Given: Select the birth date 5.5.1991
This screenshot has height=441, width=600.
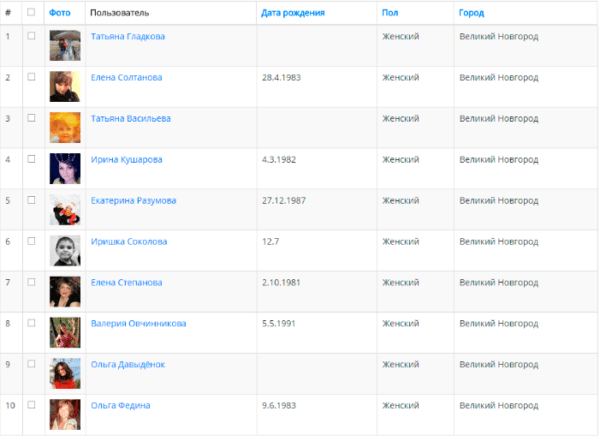Looking at the screenshot, I should (x=279, y=323).
